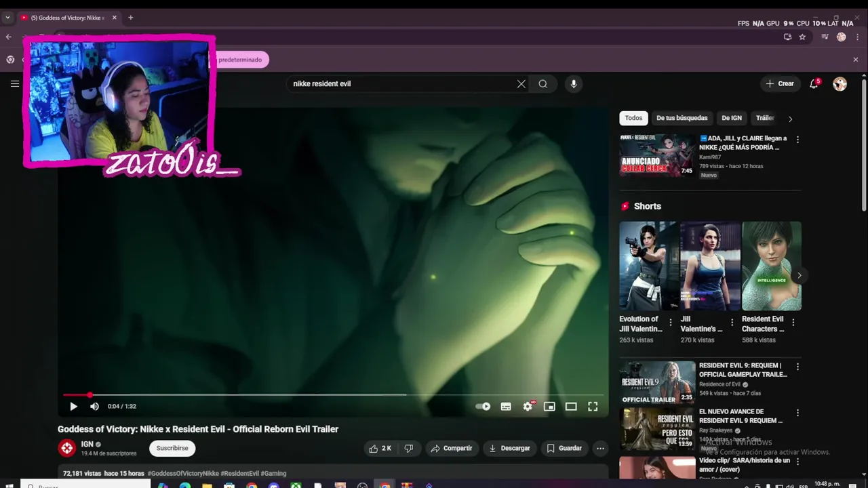The height and width of the screenshot is (488, 868).
Task: Enter fullscreen in the video player
Action: (593, 407)
